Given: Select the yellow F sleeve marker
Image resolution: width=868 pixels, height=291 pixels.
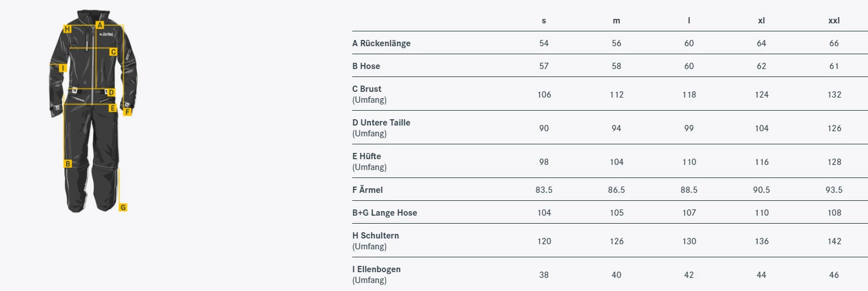Looking at the screenshot, I should coord(128,112).
